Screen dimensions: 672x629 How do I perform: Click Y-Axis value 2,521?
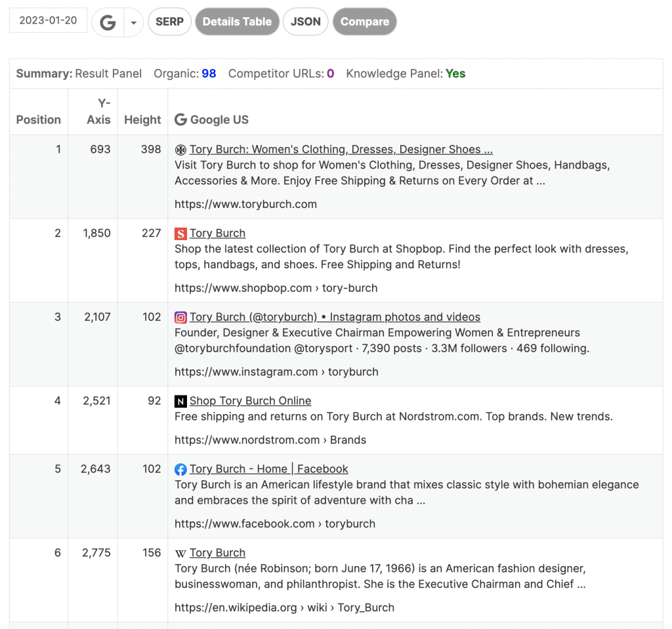pos(97,401)
